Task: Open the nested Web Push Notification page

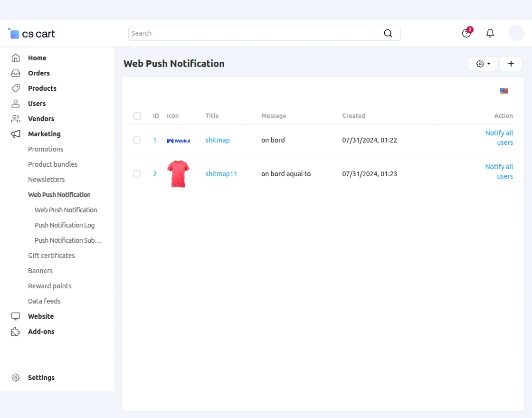Action: tap(66, 210)
